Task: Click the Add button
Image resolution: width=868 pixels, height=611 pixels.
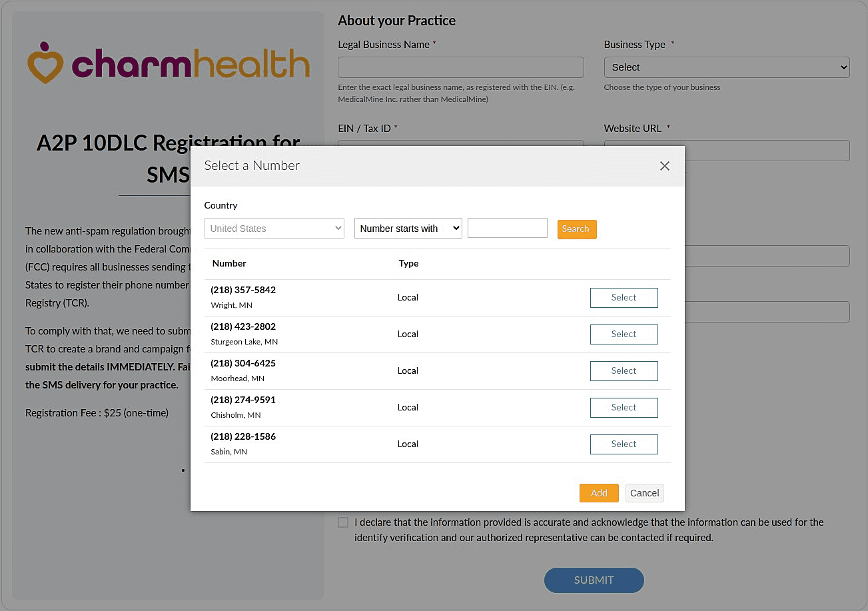Action: (x=598, y=493)
